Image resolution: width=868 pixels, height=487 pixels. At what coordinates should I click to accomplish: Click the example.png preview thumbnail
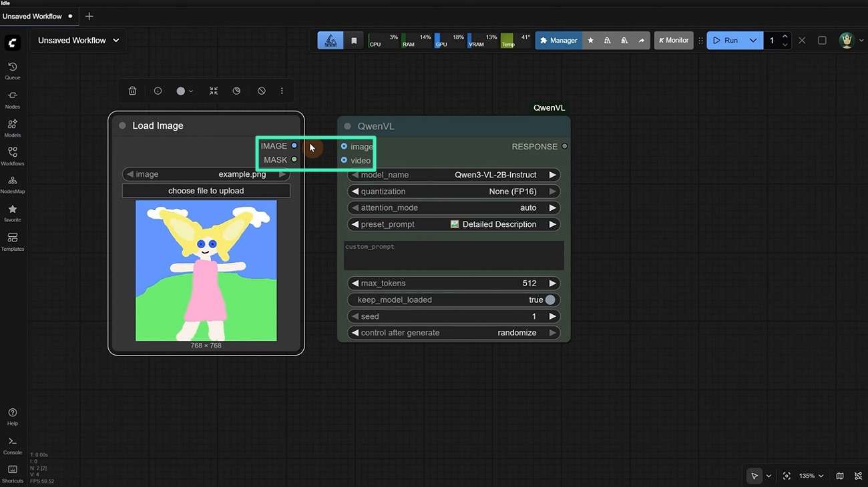click(206, 270)
